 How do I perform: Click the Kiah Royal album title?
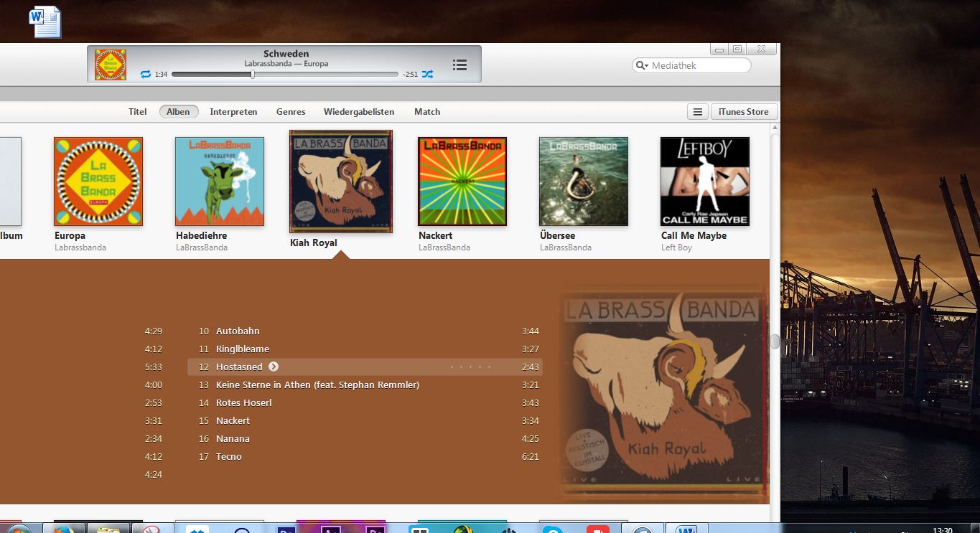pyautogui.click(x=314, y=242)
